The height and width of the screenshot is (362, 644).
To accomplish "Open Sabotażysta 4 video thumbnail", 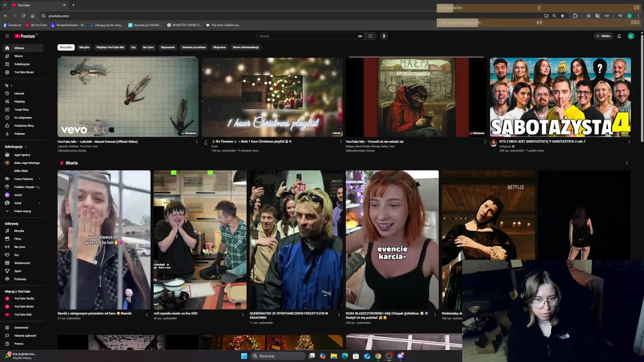I will point(560,97).
